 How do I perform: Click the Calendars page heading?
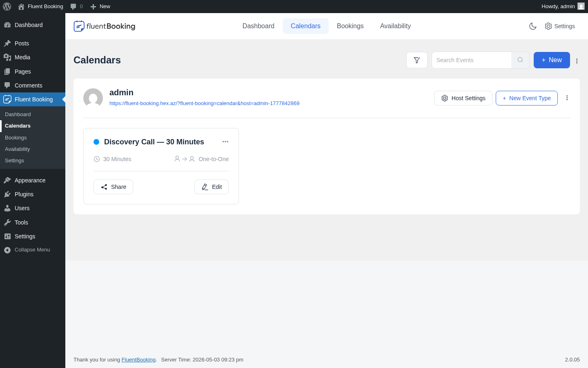click(x=97, y=60)
